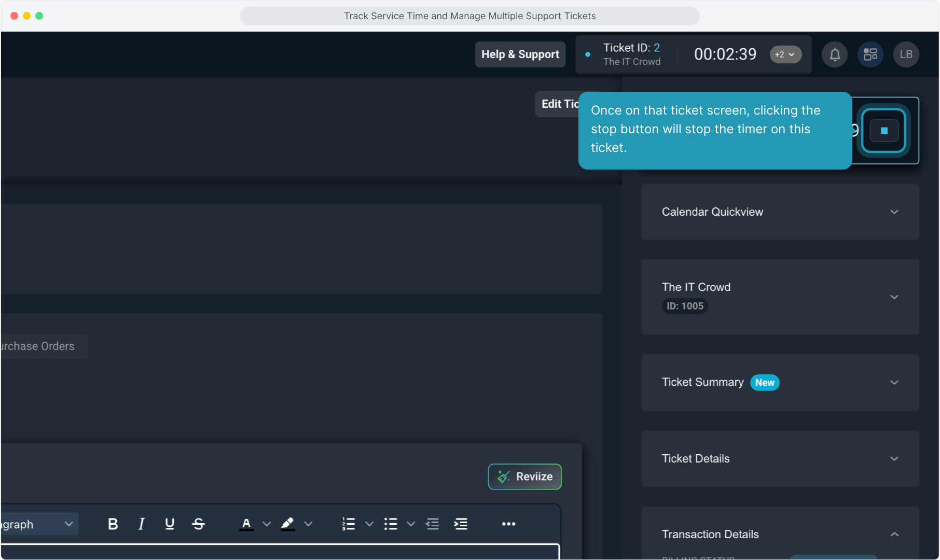Insert a numbered list
Image resolution: width=940 pixels, height=560 pixels.
pyautogui.click(x=349, y=524)
